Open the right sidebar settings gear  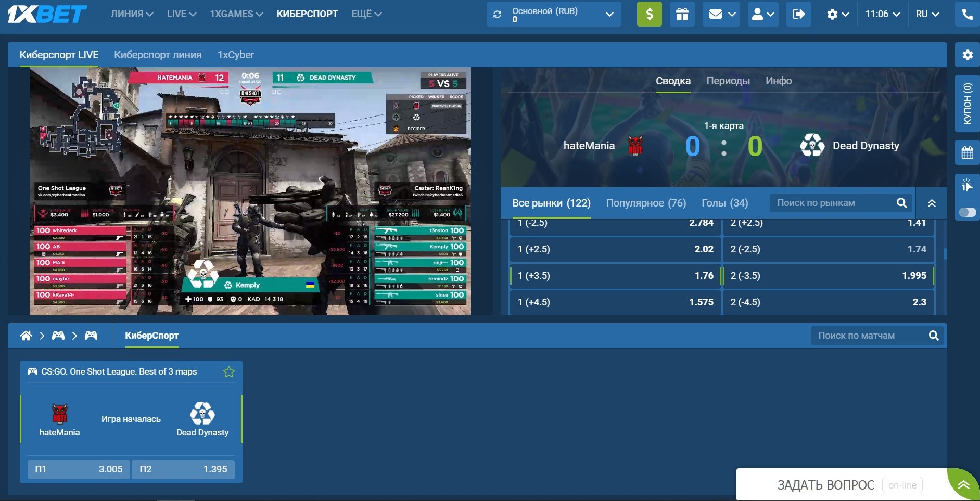point(968,55)
